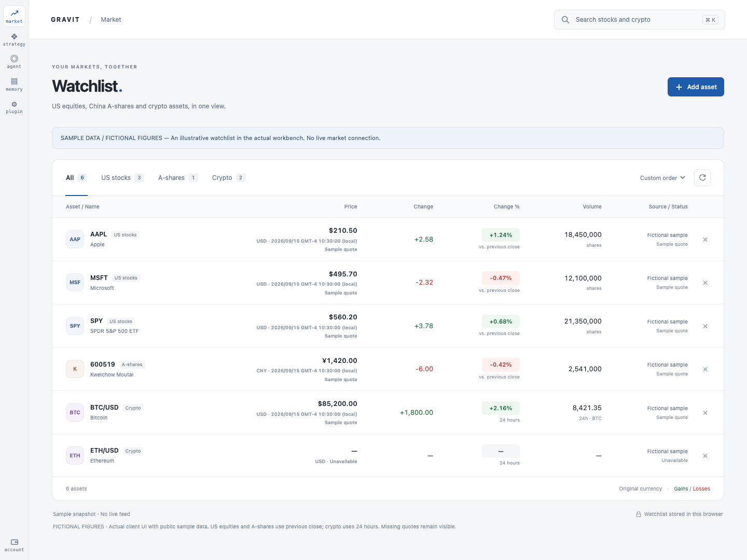
Task: Click the Add asset button
Action: (696, 87)
